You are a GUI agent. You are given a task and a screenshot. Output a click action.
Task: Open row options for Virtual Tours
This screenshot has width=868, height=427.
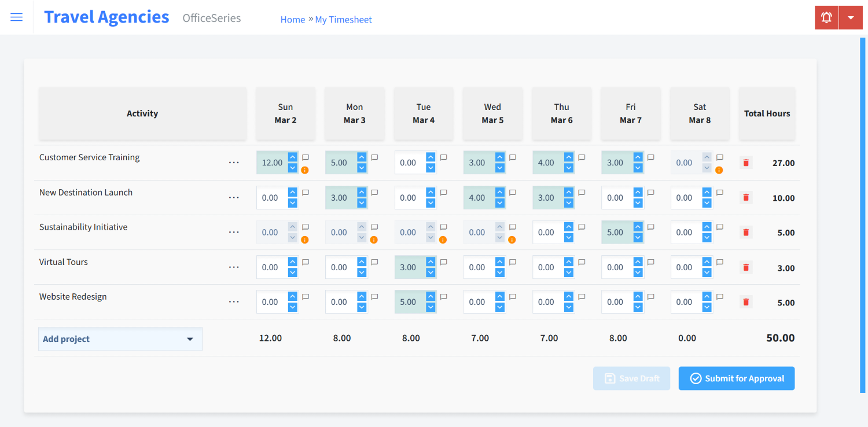pyautogui.click(x=234, y=267)
